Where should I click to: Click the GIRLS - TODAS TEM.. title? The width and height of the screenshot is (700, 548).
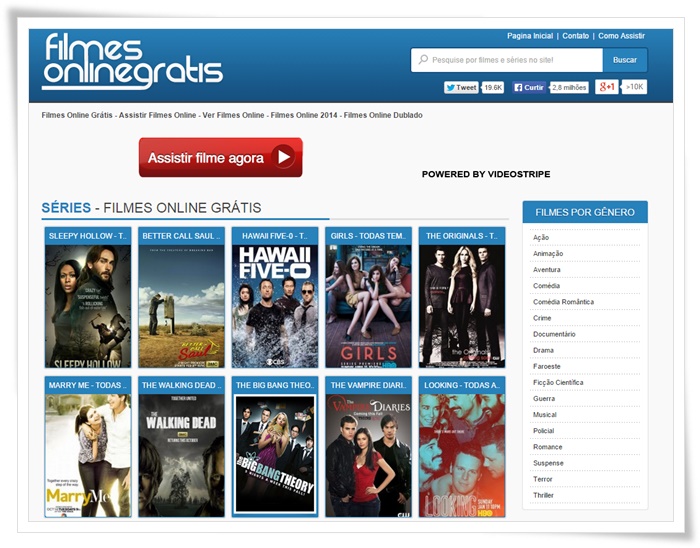[368, 236]
